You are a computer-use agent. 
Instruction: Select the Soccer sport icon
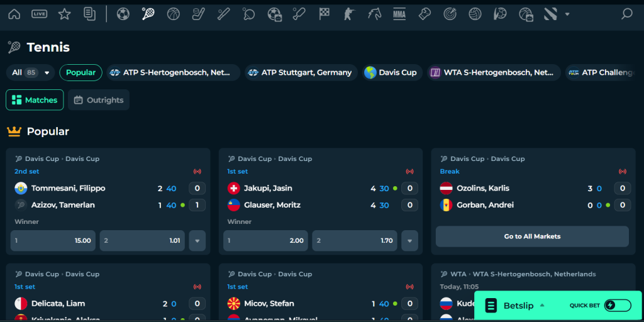[x=123, y=14]
